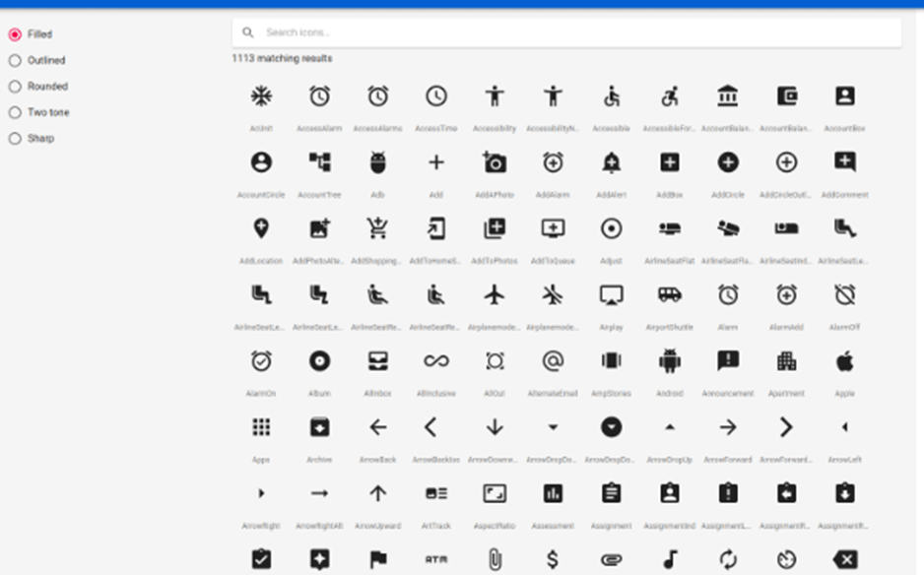Viewport: 924px width, 575px height.
Task: Choose the Outlined icon style
Action: [15, 60]
